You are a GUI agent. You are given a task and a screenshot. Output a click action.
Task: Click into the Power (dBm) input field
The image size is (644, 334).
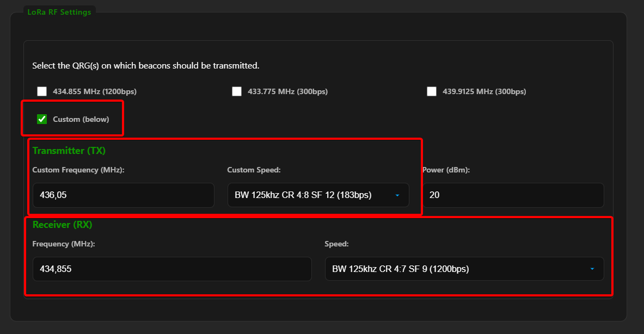coord(513,195)
